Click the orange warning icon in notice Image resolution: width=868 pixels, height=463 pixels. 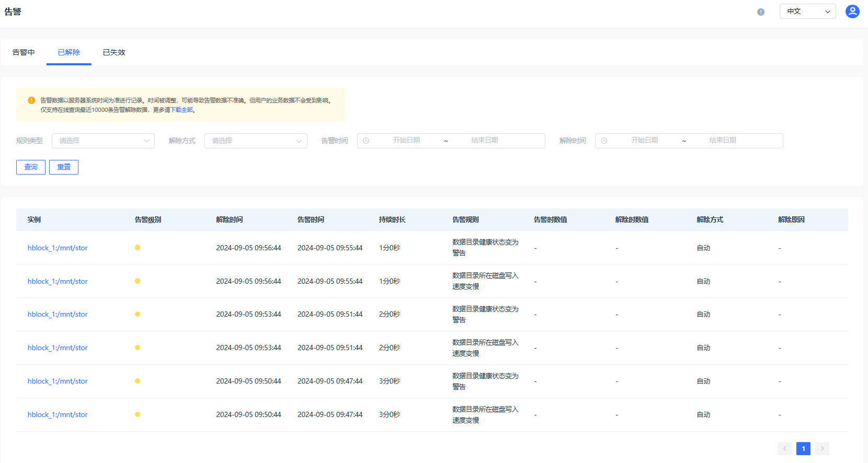tap(31, 100)
